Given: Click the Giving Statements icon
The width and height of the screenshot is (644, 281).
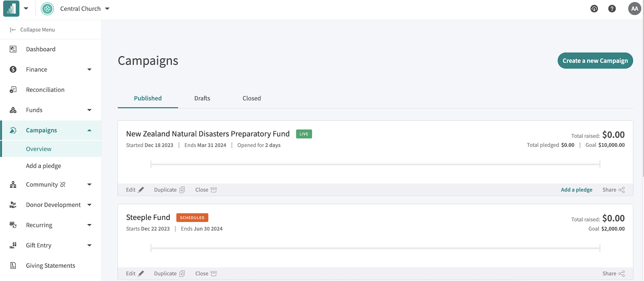Looking at the screenshot, I should (x=13, y=266).
